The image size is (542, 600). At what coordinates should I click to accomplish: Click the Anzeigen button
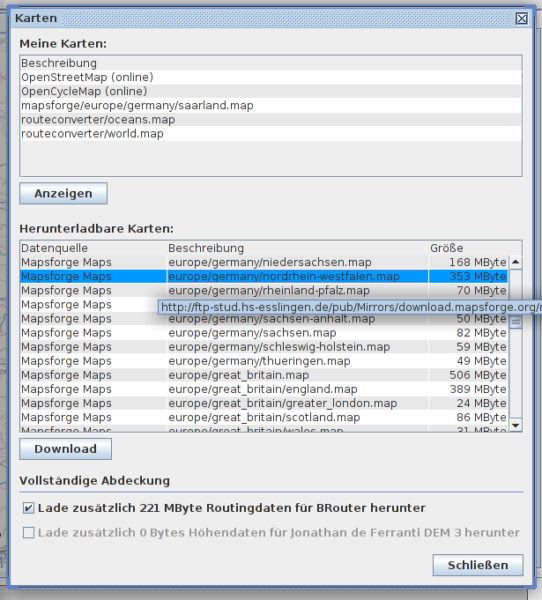[x=64, y=193]
